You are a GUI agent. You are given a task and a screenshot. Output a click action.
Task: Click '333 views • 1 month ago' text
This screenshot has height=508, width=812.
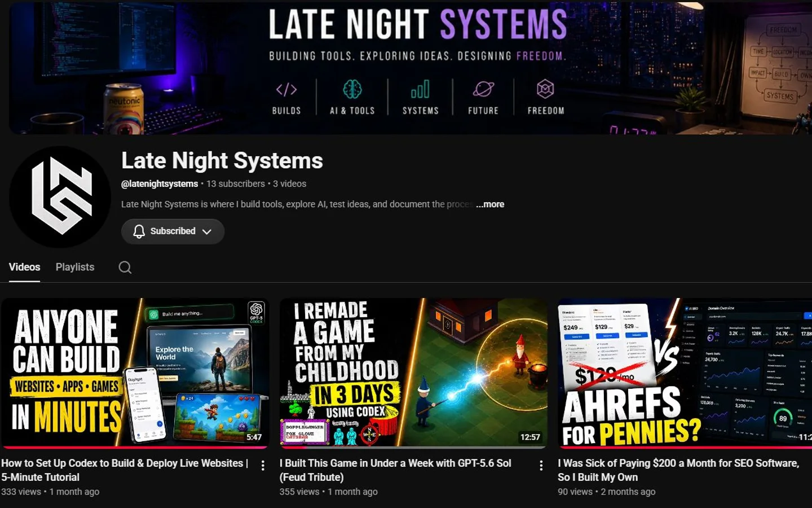(x=50, y=492)
